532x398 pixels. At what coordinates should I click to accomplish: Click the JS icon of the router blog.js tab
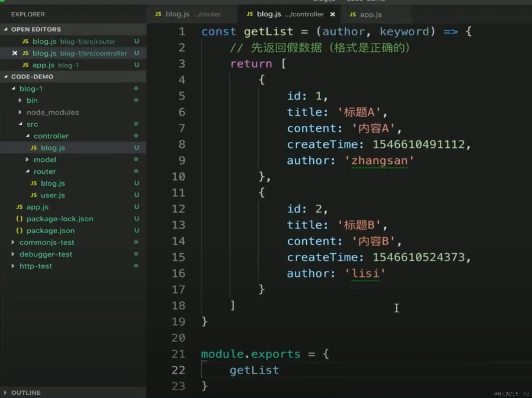(158, 14)
